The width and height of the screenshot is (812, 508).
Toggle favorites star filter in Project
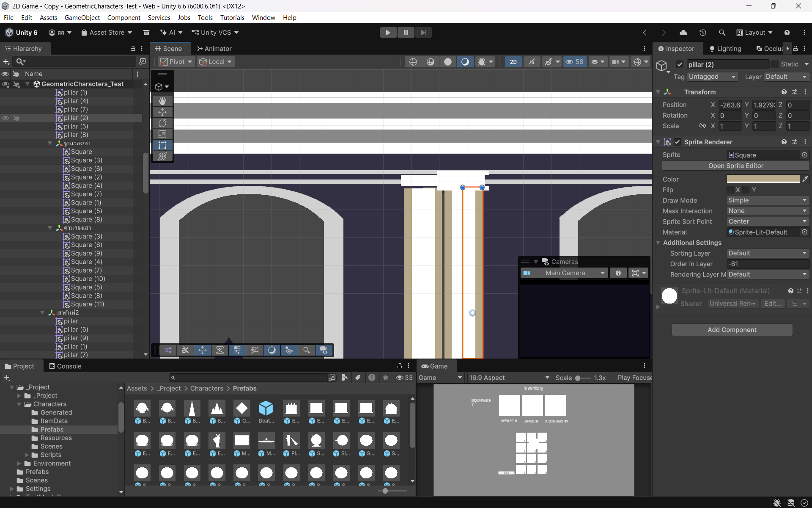(386, 378)
